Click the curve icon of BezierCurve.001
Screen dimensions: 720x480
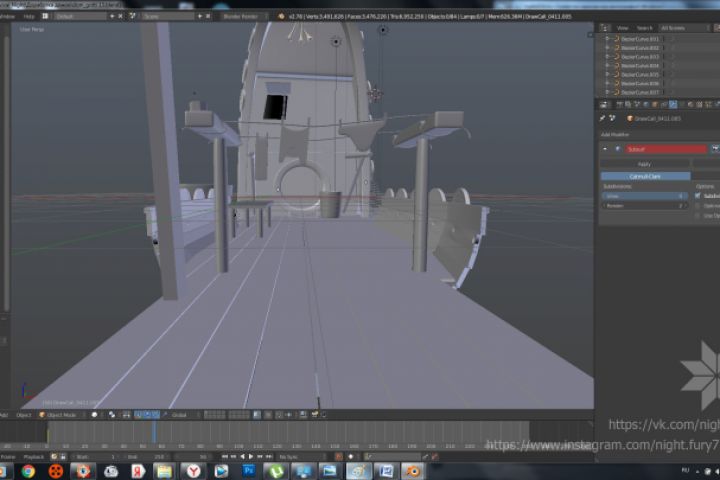click(616, 39)
